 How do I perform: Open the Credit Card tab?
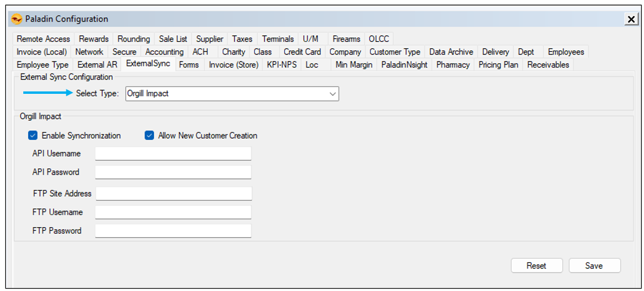(x=302, y=52)
